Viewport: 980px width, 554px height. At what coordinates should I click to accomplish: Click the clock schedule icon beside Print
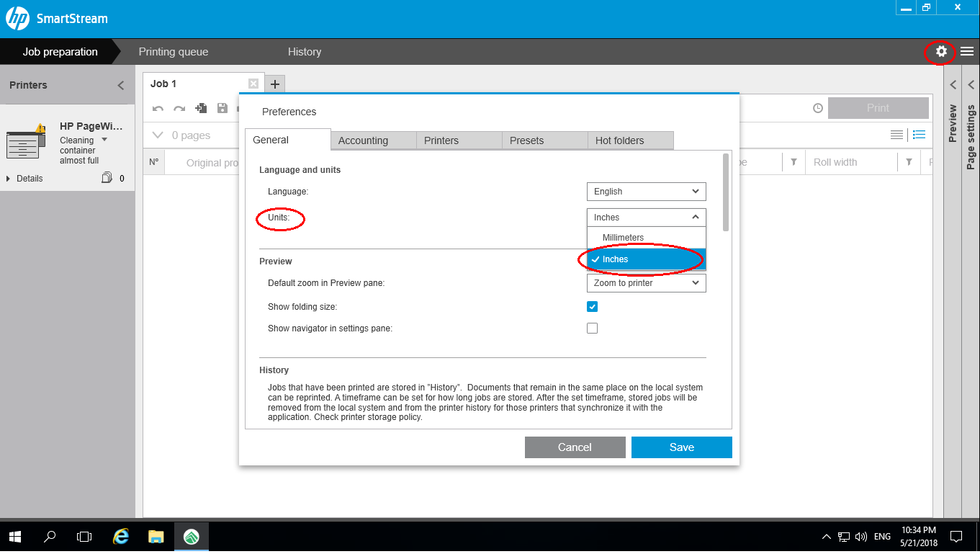818,108
